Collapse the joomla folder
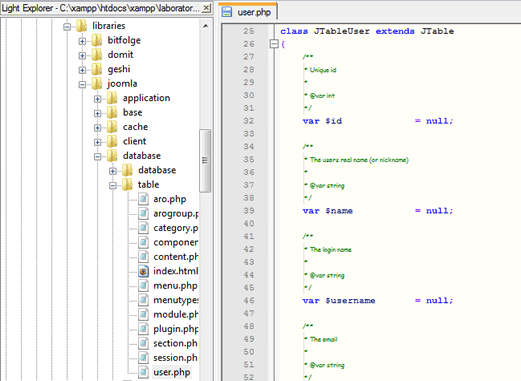The height and width of the screenshot is (381, 521). point(82,85)
